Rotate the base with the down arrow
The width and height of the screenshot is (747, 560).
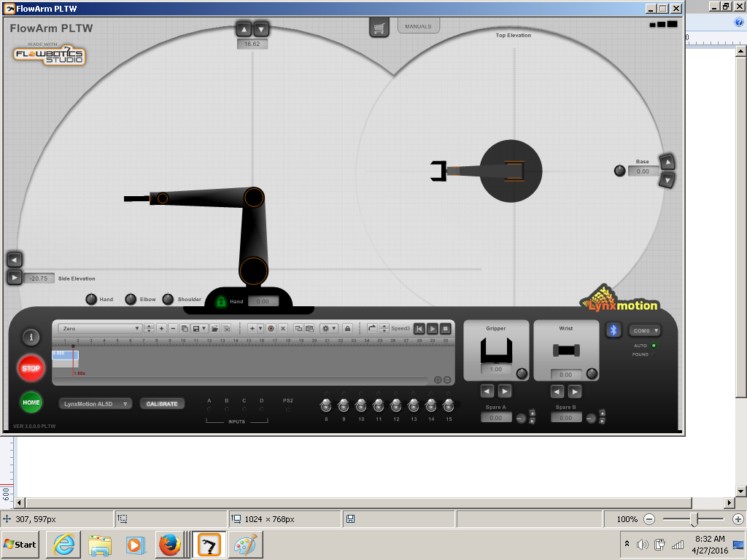(x=667, y=180)
